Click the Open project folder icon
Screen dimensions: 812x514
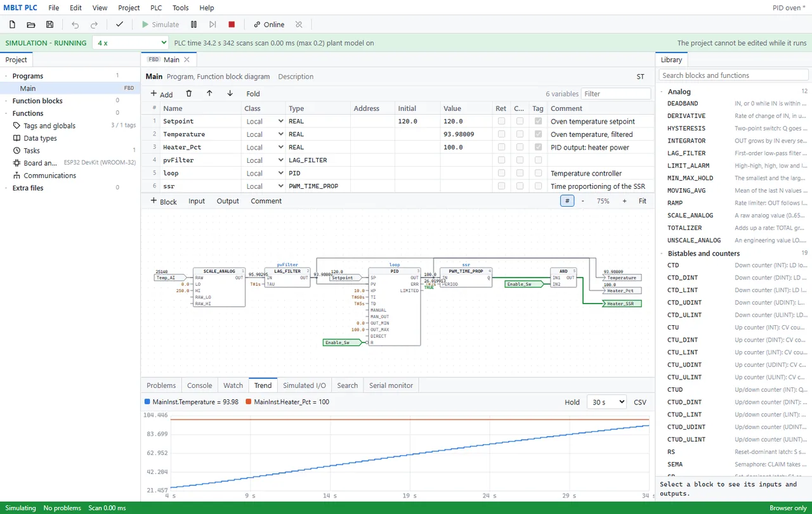tap(31, 25)
